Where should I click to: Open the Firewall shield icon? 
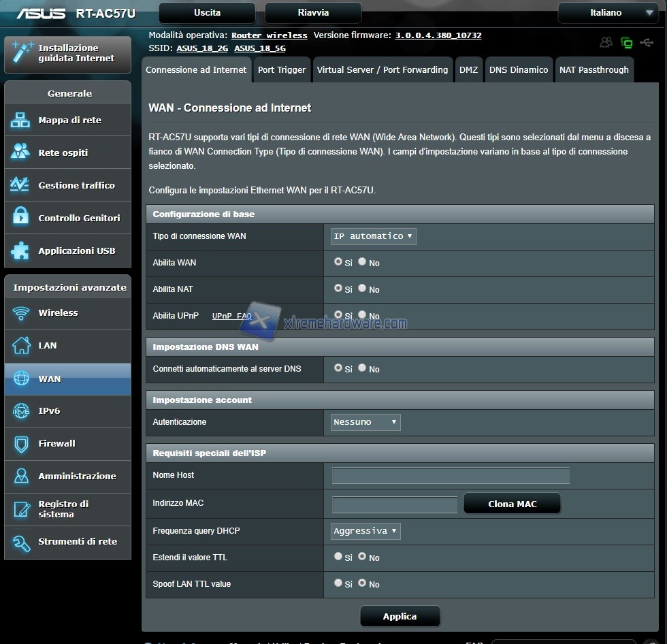coord(21,444)
